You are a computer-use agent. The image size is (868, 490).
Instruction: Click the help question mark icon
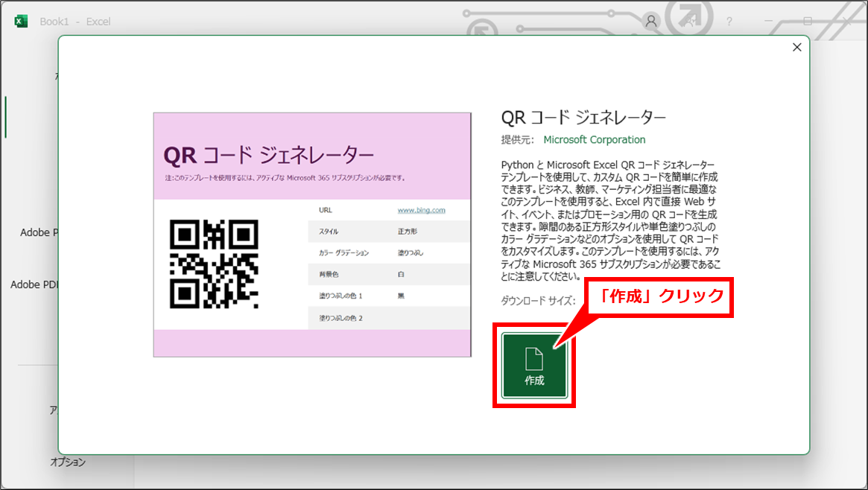coord(729,22)
